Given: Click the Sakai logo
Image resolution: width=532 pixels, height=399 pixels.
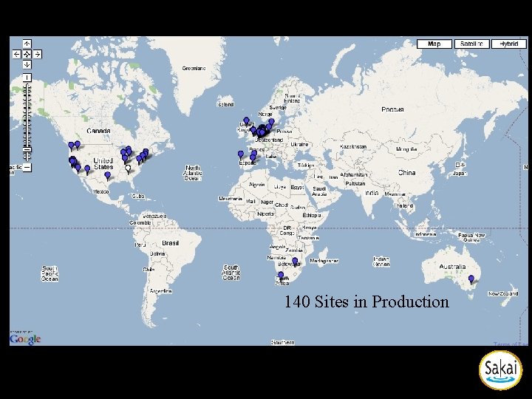Looking at the screenshot, I should click(500, 370).
